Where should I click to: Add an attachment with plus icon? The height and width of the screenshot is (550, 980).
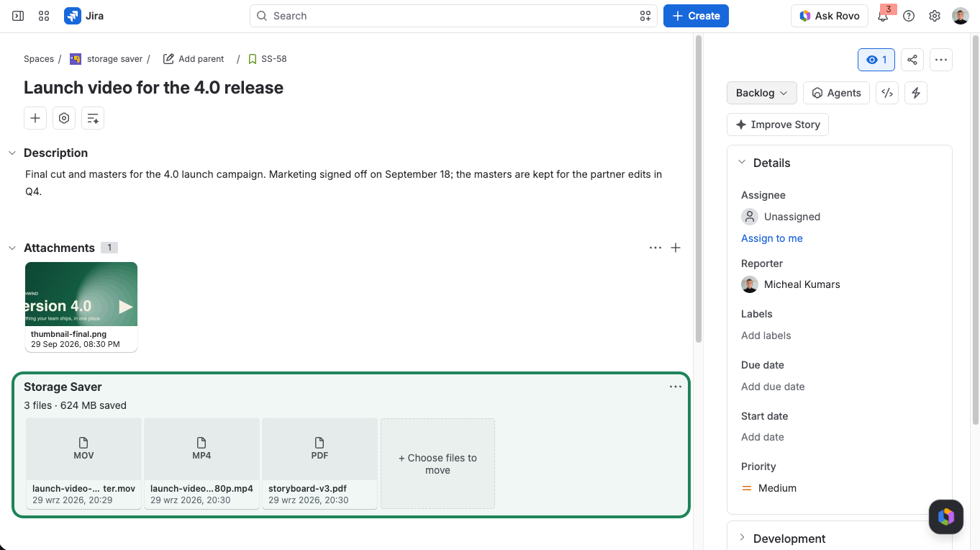676,248
